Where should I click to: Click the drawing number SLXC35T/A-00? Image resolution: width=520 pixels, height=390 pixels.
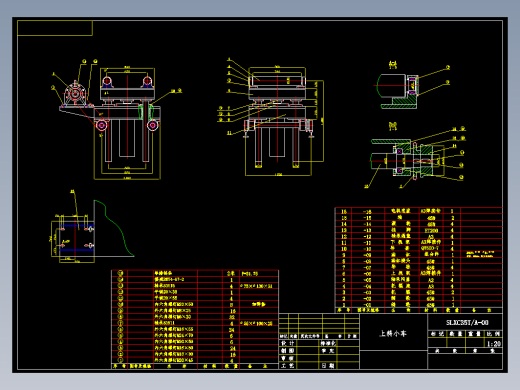[467, 322]
